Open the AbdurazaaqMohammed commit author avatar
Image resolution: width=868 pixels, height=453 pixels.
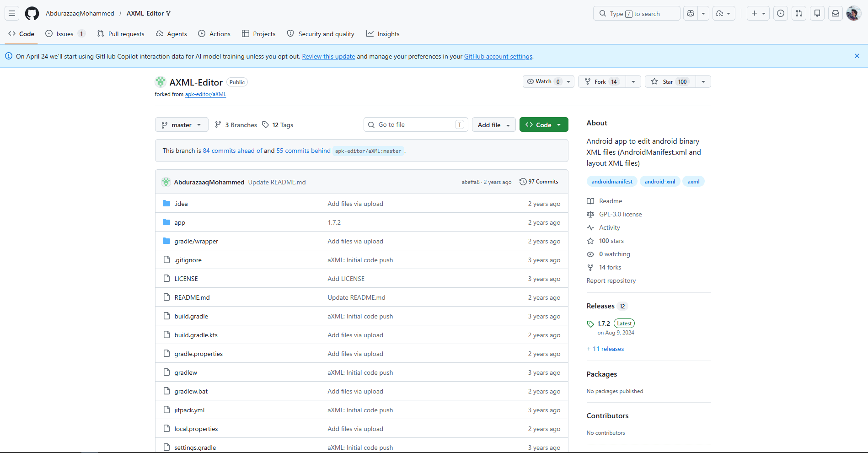(166, 182)
